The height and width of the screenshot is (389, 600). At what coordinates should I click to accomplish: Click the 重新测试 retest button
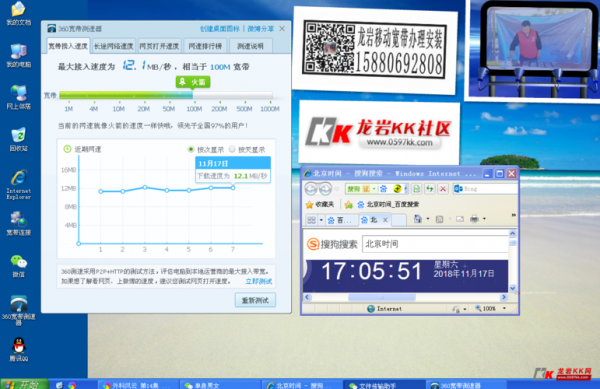(255, 300)
